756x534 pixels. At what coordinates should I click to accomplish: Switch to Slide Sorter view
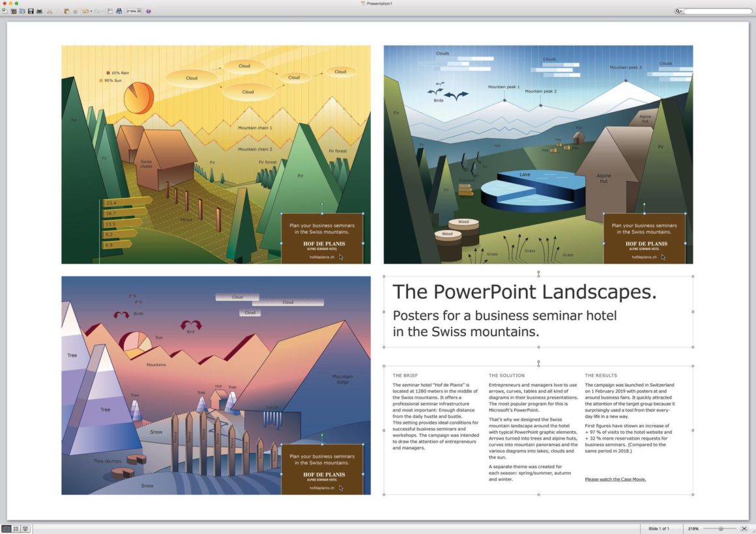[x=16, y=529]
